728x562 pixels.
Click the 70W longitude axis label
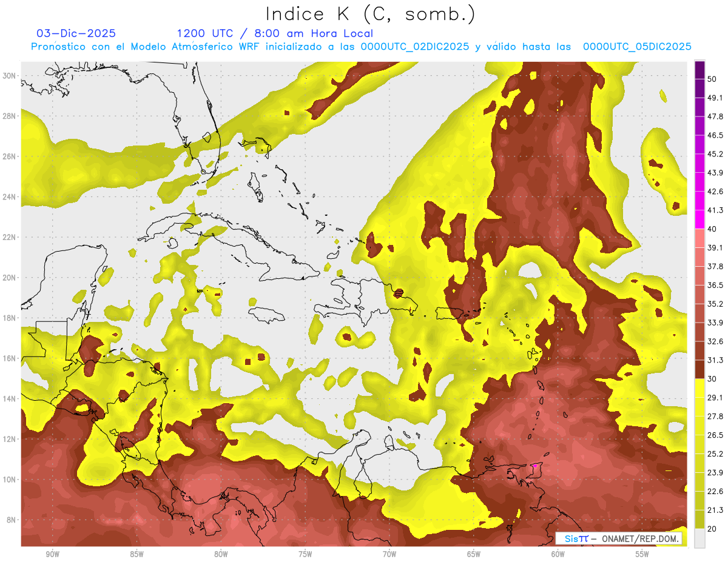click(x=389, y=554)
